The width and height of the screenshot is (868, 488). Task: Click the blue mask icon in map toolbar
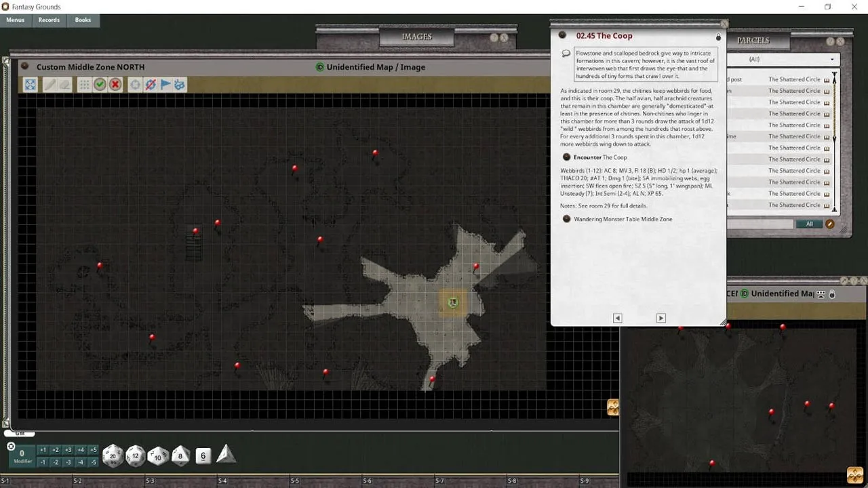(180, 84)
